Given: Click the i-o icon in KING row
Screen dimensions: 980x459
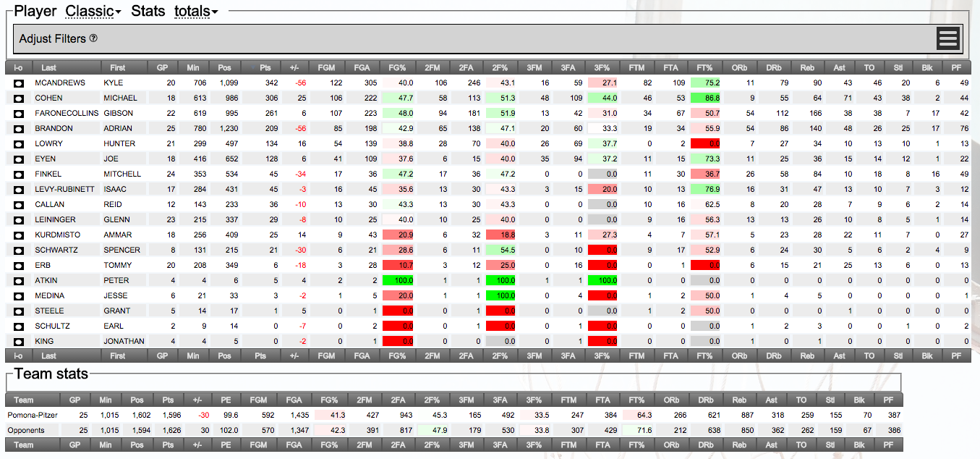Looking at the screenshot, I should (18, 342).
